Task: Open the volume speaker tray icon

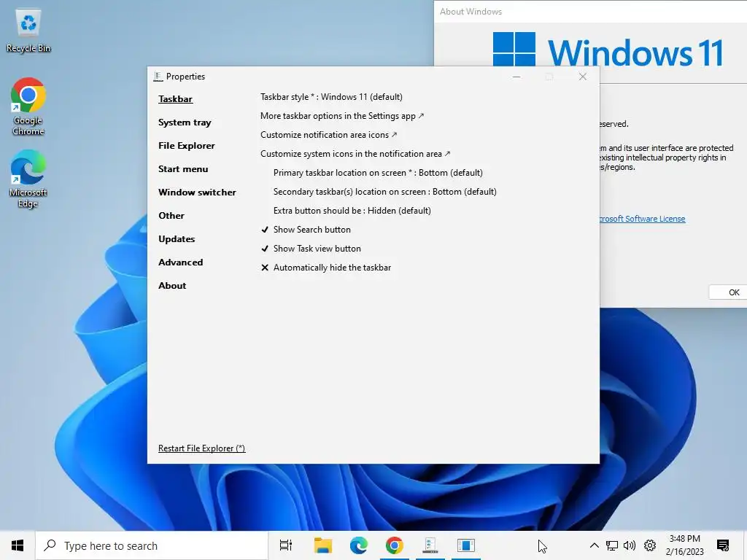Action: pyautogui.click(x=630, y=545)
